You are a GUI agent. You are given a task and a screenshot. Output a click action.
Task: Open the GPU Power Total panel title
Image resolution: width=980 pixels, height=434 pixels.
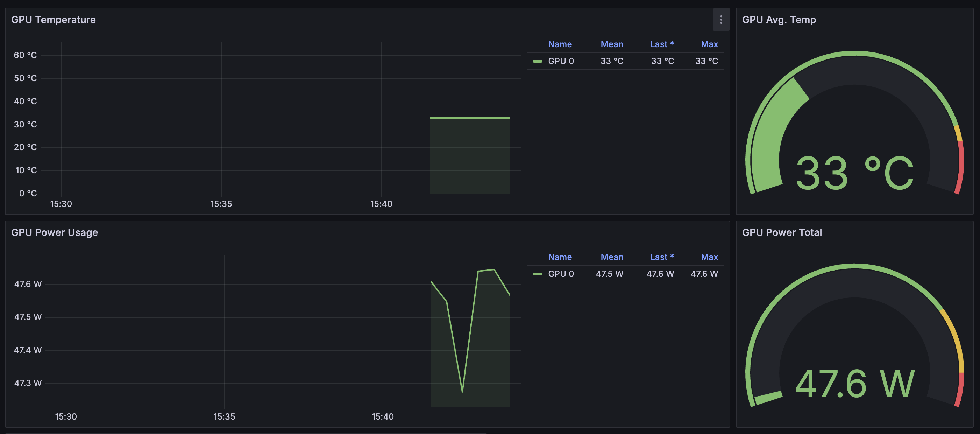point(782,233)
